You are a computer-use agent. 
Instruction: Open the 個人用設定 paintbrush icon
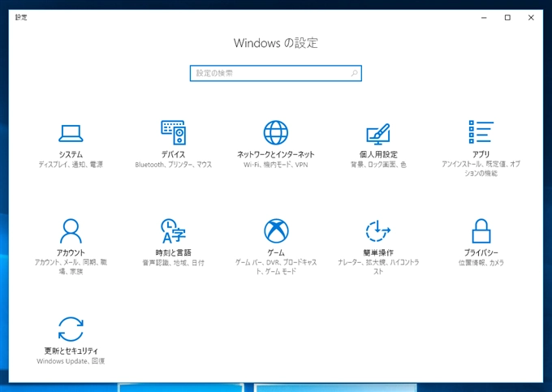click(378, 134)
